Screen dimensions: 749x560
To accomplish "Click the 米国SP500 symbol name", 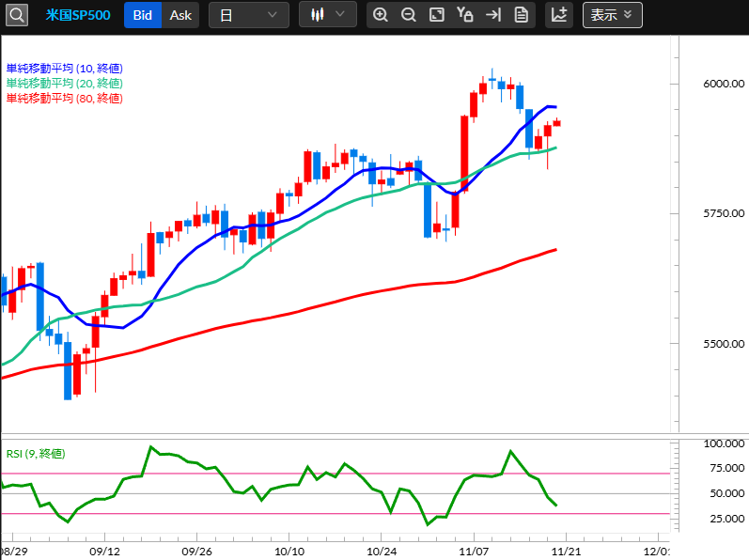I will [x=78, y=15].
